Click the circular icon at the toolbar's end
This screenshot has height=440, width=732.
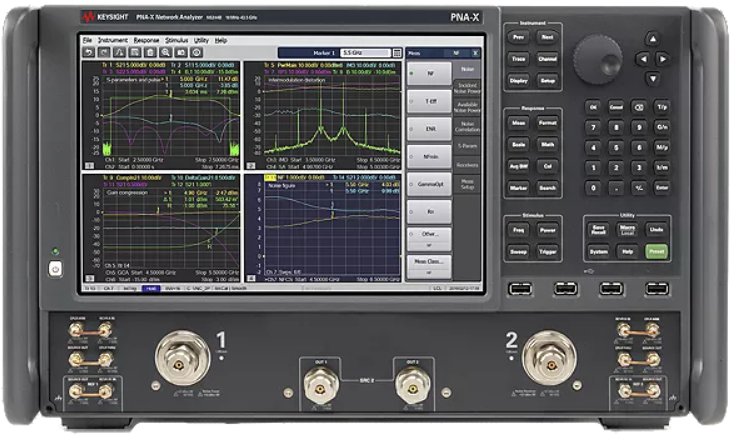coord(197,53)
